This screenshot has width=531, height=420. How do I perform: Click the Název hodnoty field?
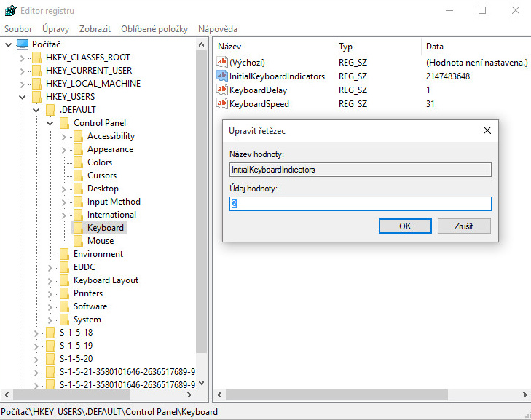pos(361,170)
